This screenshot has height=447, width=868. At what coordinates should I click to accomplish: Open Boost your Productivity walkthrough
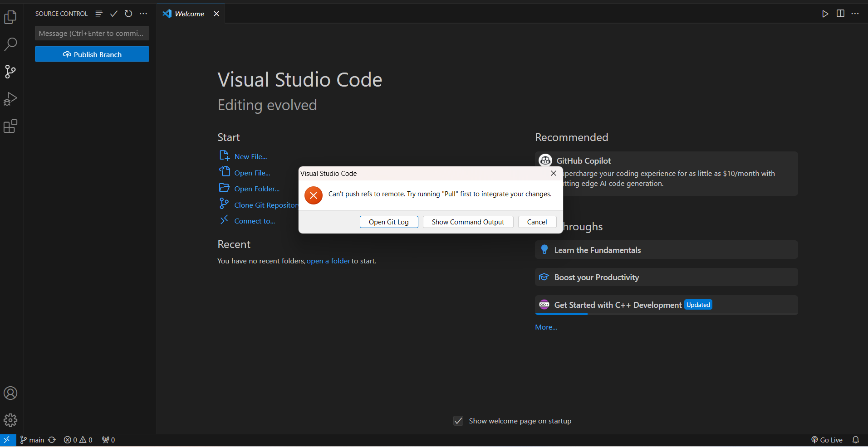pos(666,277)
